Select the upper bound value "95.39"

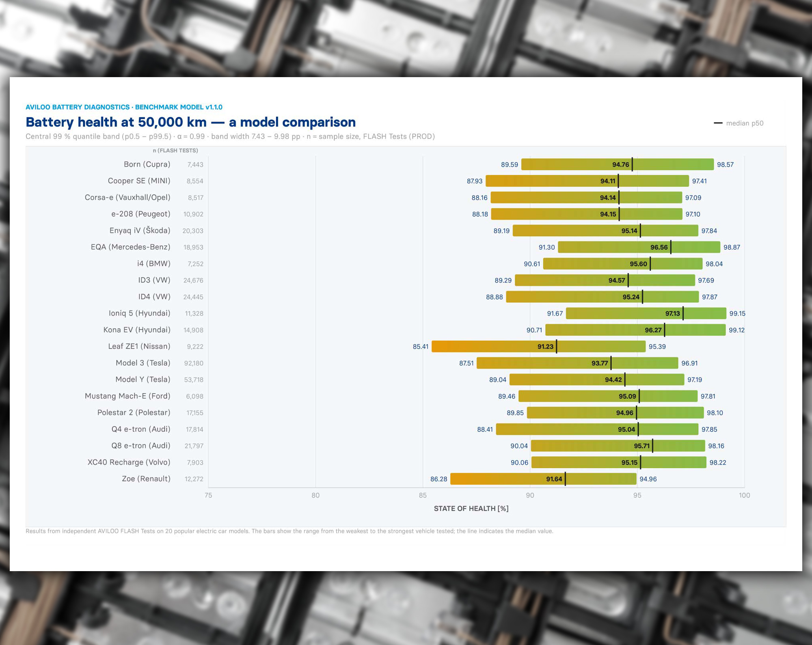pyautogui.click(x=657, y=347)
